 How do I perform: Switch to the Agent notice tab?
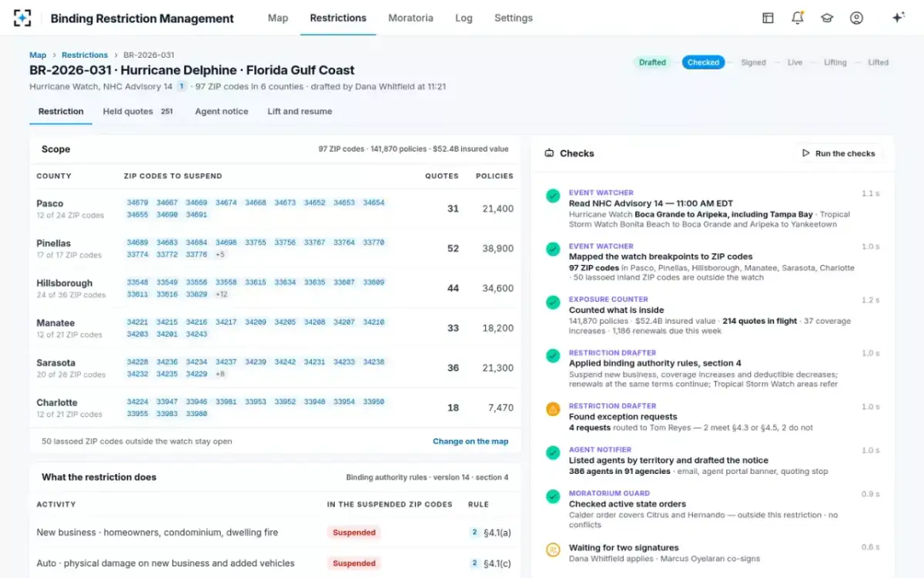coord(222,111)
